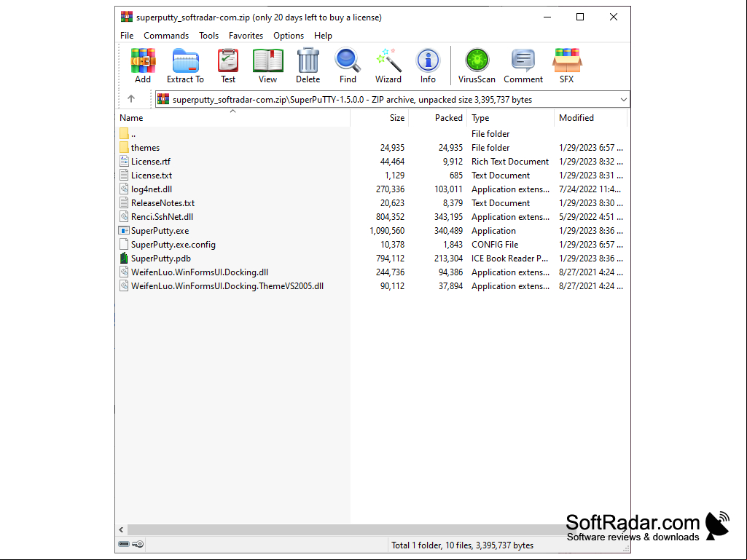Open the Tools menu
747x560 pixels.
click(x=208, y=36)
